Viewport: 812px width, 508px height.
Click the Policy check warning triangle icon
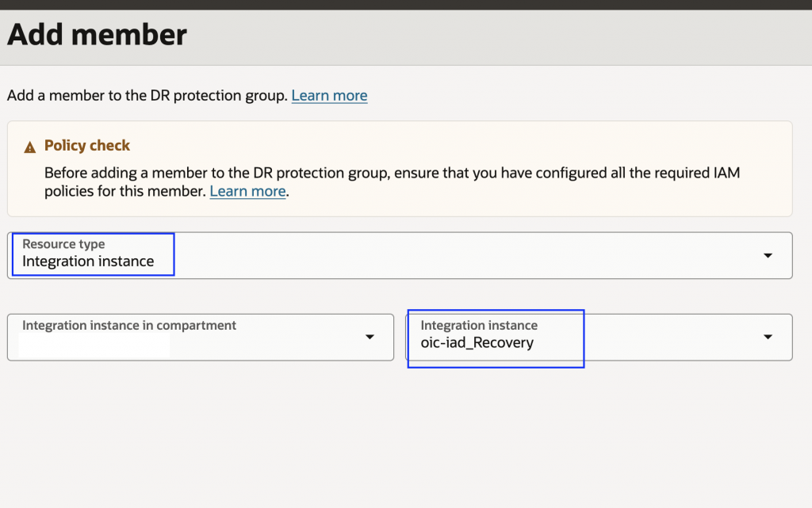click(30, 147)
